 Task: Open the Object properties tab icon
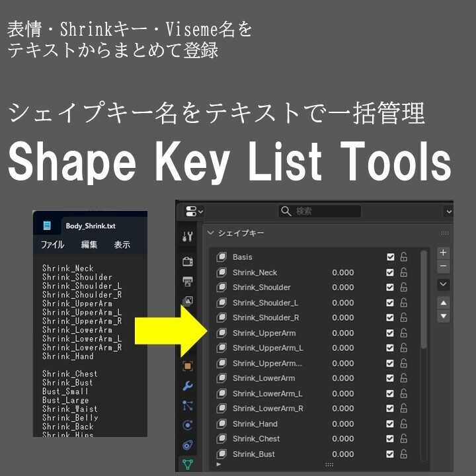pyautogui.click(x=188, y=366)
